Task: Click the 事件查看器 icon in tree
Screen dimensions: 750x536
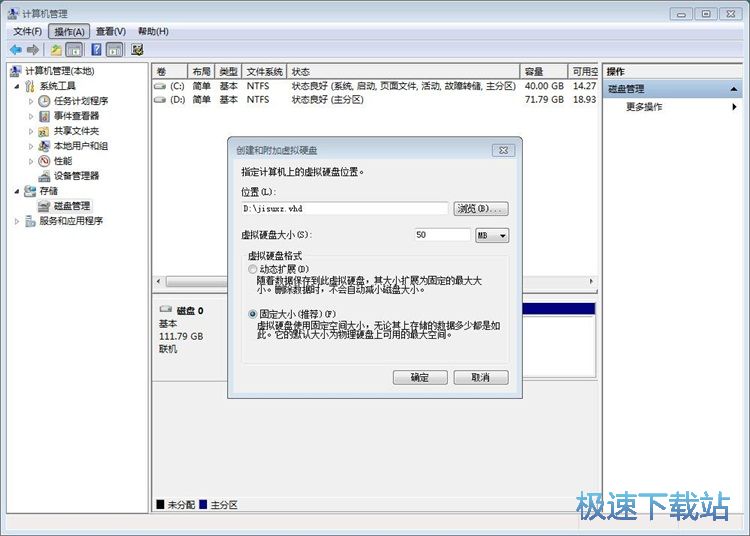Action: pyautogui.click(x=44, y=116)
